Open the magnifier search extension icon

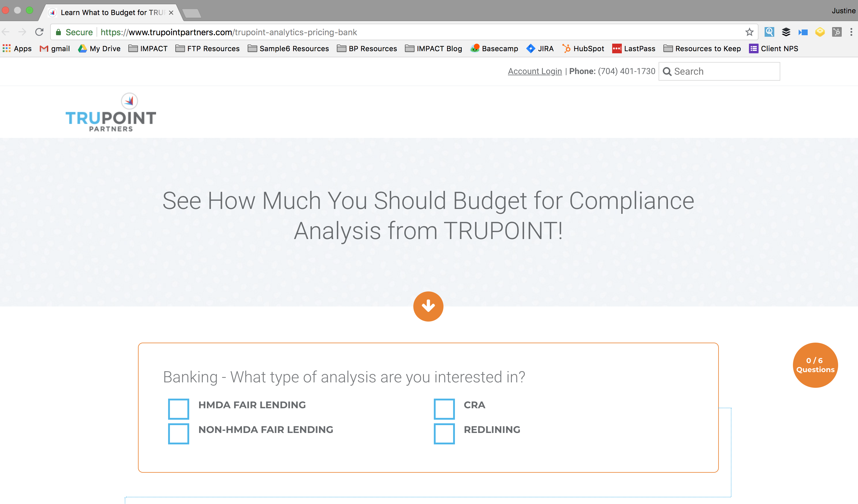[769, 32]
